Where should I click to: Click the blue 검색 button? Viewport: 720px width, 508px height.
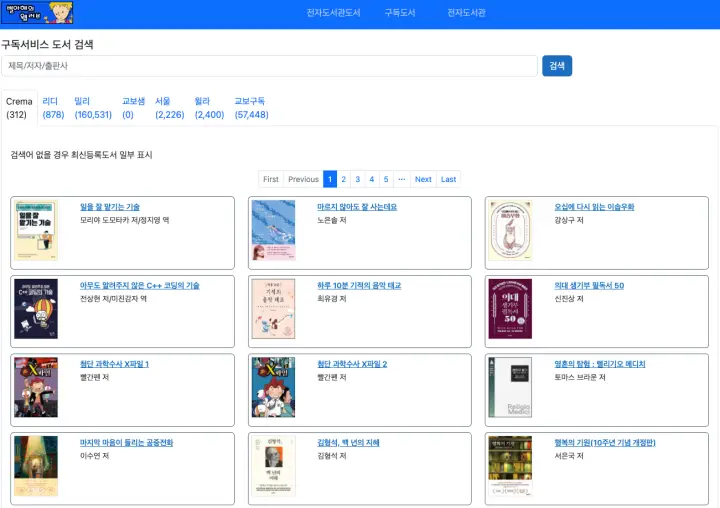click(557, 66)
